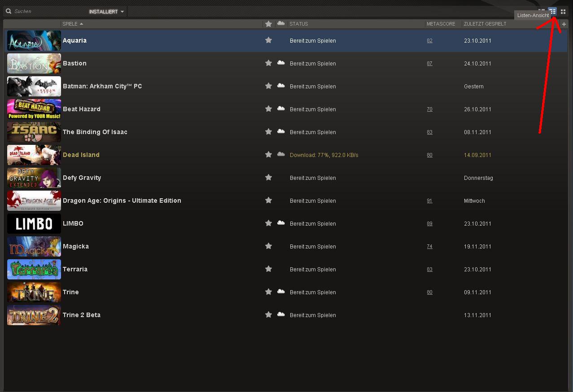Toggle favorite star for Magicka

pos(268,246)
